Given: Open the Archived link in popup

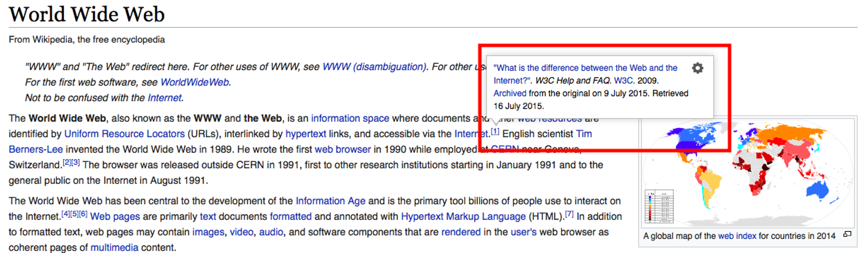Looking at the screenshot, I should pyautogui.click(x=510, y=93).
